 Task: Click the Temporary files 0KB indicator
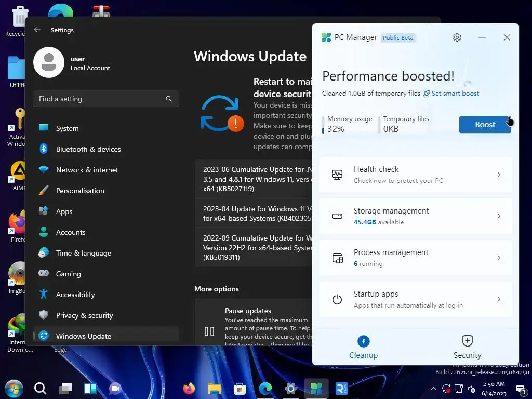[x=404, y=124]
